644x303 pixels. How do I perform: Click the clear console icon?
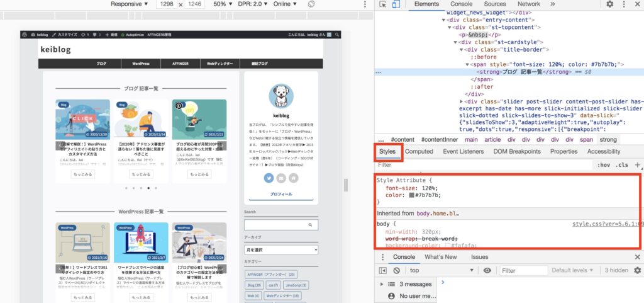tap(396, 270)
